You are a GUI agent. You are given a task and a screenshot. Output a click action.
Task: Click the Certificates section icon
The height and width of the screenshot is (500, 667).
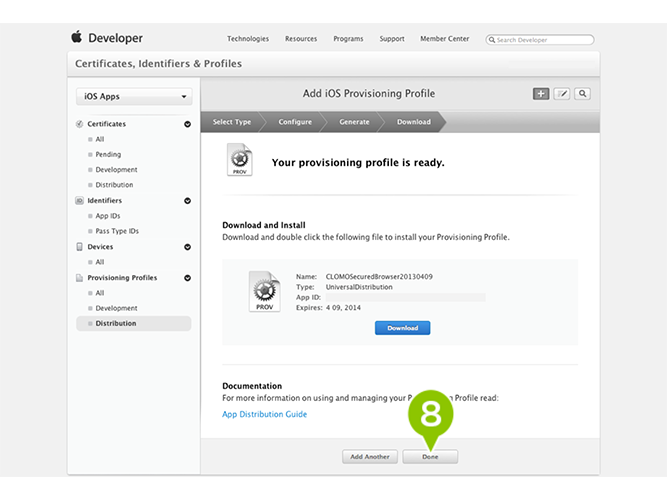pyautogui.click(x=79, y=124)
